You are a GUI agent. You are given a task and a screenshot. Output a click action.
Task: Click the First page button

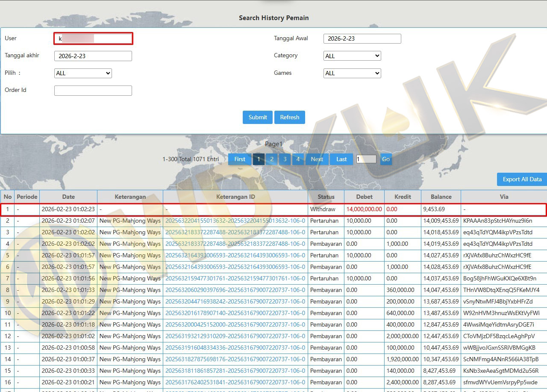(x=240, y=159)
